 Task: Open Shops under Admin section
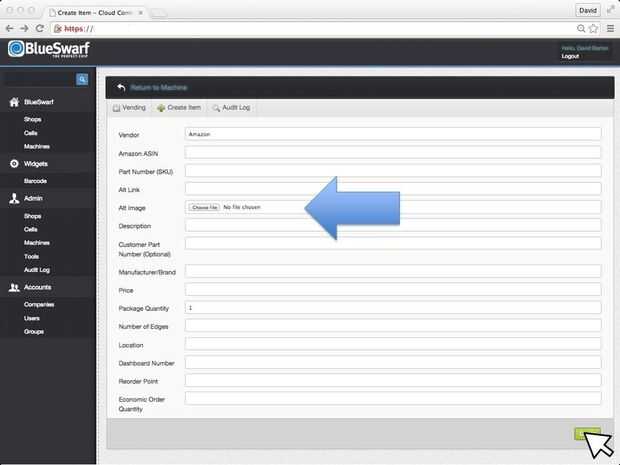tap(32, 216)
